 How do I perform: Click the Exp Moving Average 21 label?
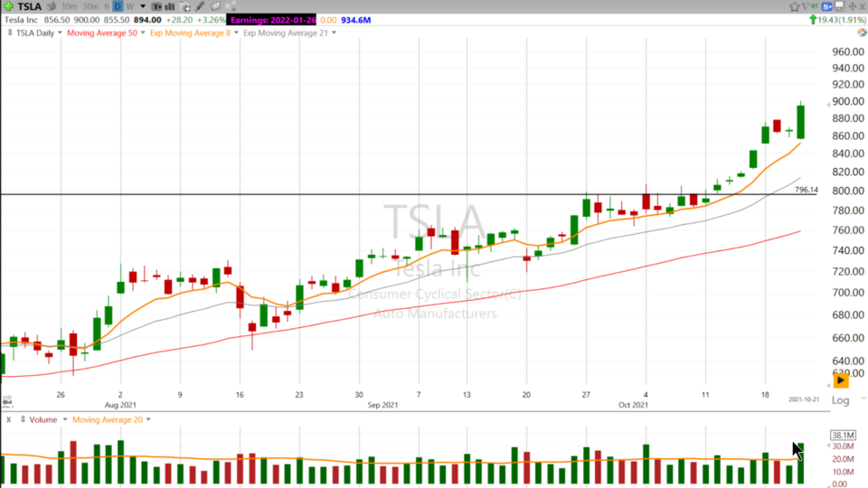[285, 33]
